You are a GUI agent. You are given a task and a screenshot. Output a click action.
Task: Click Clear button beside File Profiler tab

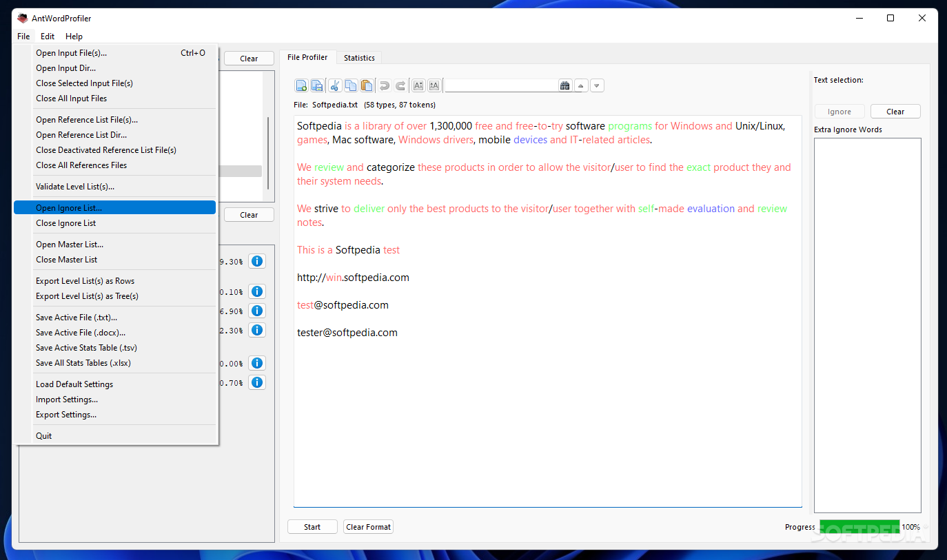coord(249,59)
